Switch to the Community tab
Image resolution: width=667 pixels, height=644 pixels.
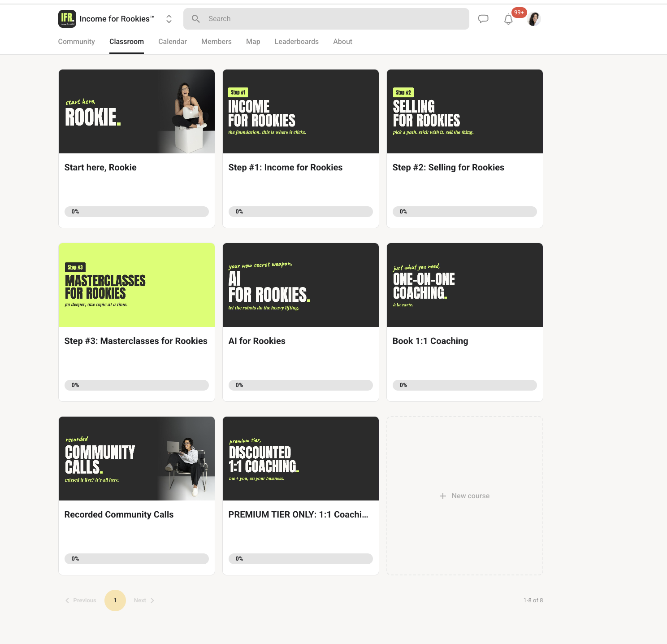pyautogui.click(x=77, y=42)
